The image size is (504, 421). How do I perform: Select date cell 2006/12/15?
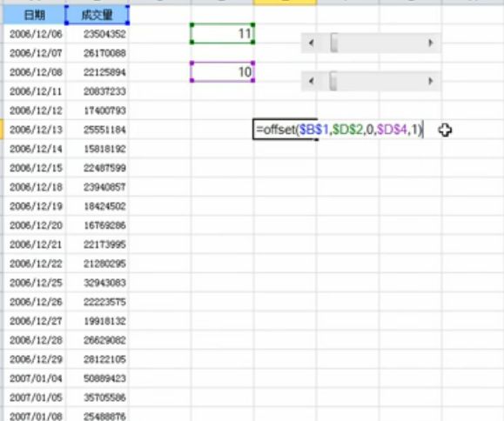pyautogui.click(x=35, y=168)
